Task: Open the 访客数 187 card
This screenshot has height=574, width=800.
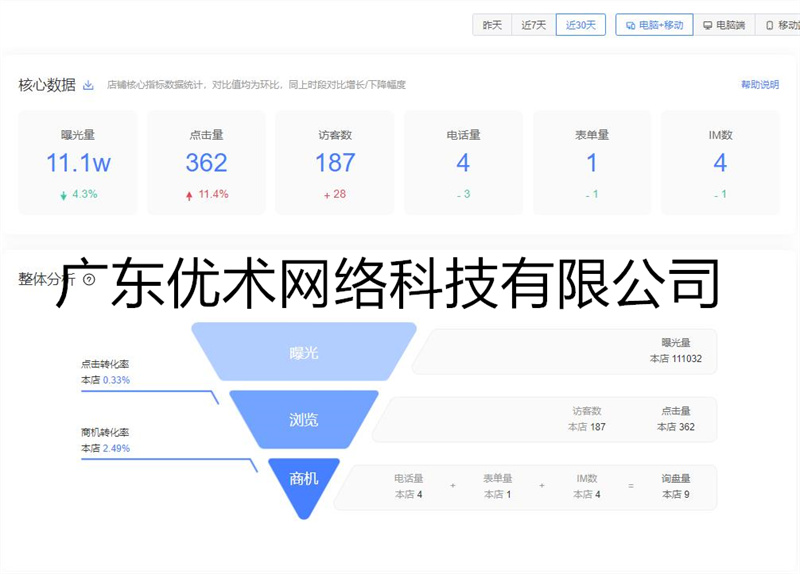Action: point(335,162)
